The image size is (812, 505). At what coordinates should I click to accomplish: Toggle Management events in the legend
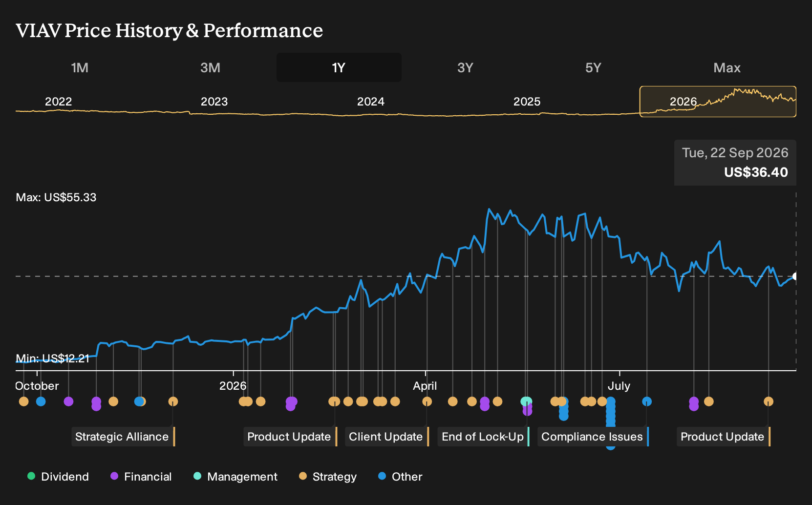tap(235, 476)
